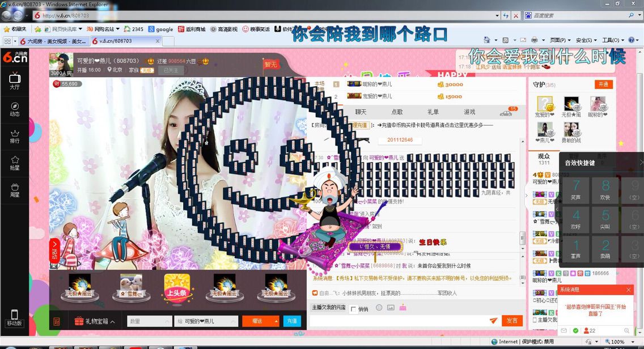
Task: Click the green check icon in message popup
Action: click(575, 330)
